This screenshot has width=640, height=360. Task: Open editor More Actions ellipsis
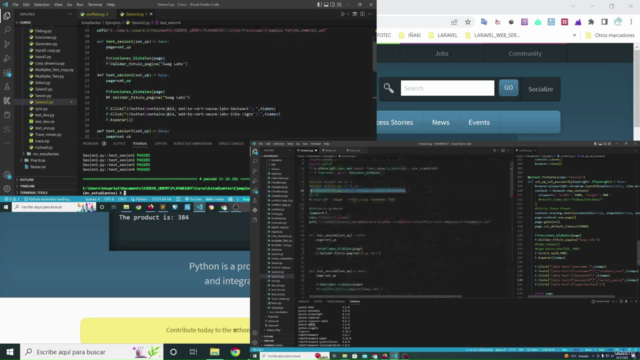[x=370, y=14]
